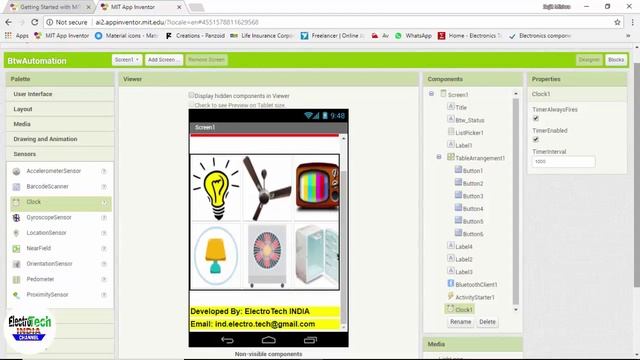Click the light bulb image button in the viewer
The height and width of the screenshot is (360, 640).
[x=216, y=188]
